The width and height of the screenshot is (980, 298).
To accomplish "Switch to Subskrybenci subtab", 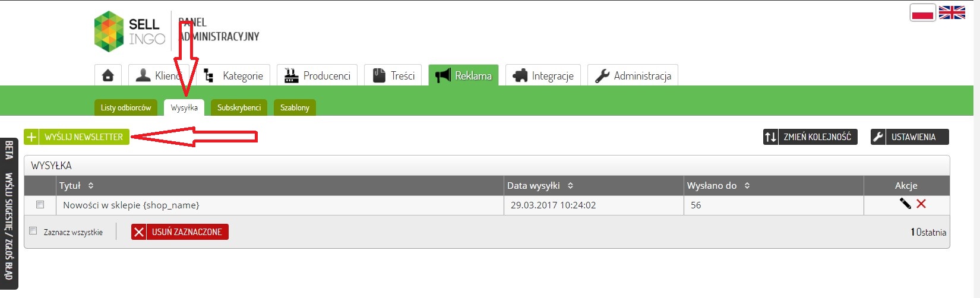I will [239, 107].
